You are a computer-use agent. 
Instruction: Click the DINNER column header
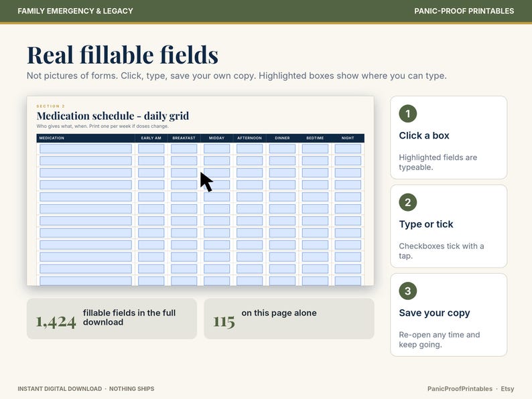[282, 138]
